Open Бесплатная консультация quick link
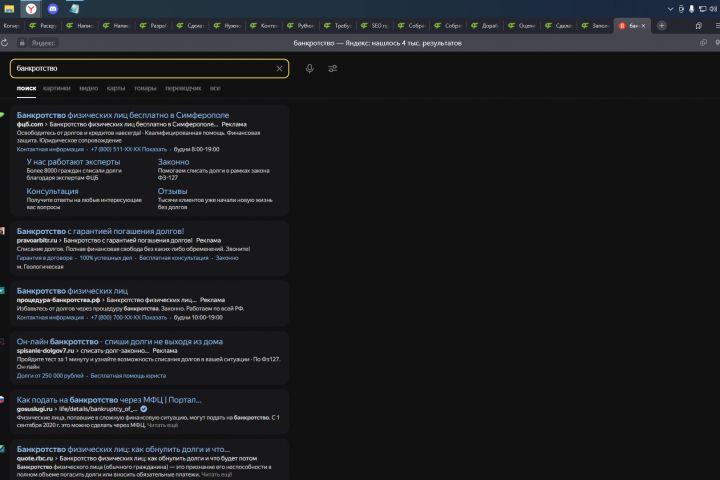 174,258
